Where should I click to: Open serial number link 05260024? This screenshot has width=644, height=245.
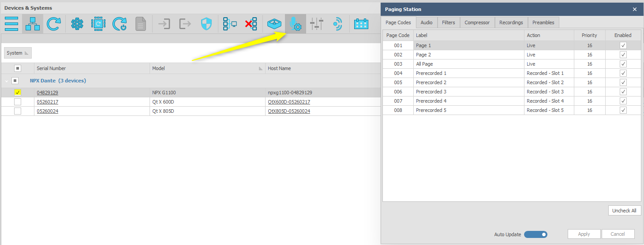tap(48, 111)
